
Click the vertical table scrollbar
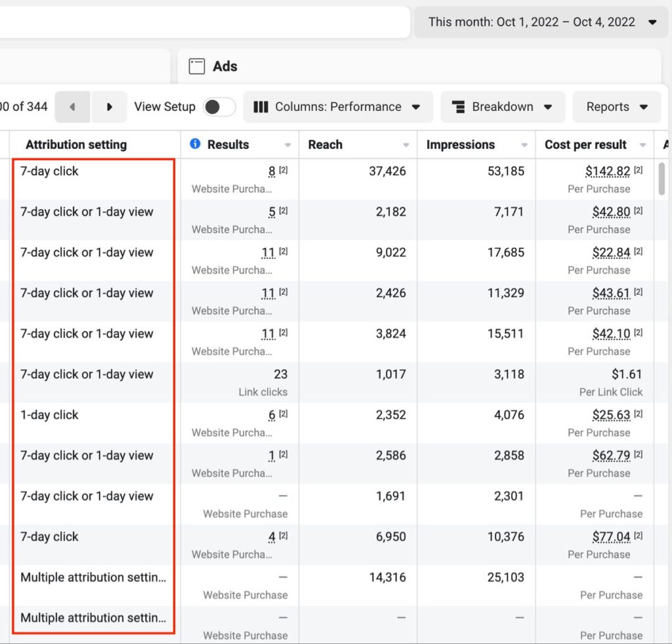click(663, 179)
